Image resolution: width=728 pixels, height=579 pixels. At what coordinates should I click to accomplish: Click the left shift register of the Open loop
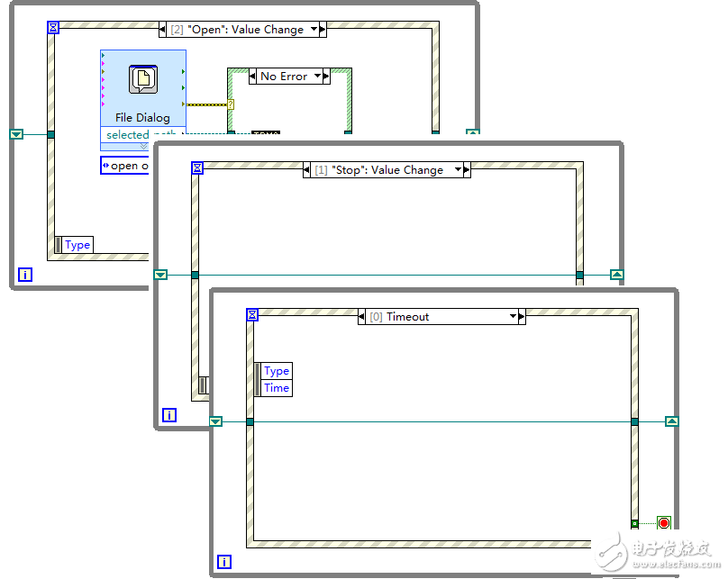tap(16, 134)
